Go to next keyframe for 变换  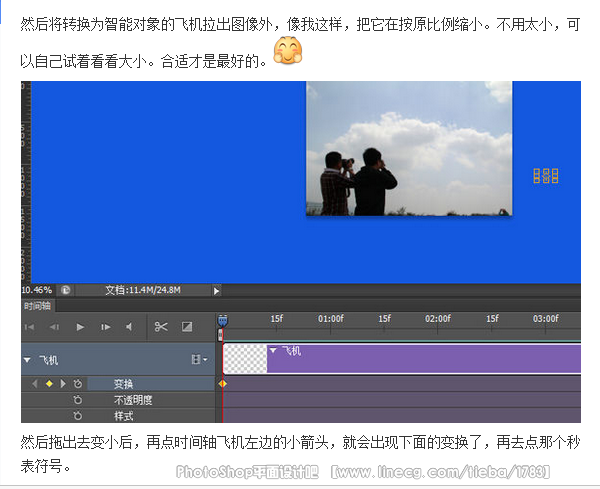(63, 383)
